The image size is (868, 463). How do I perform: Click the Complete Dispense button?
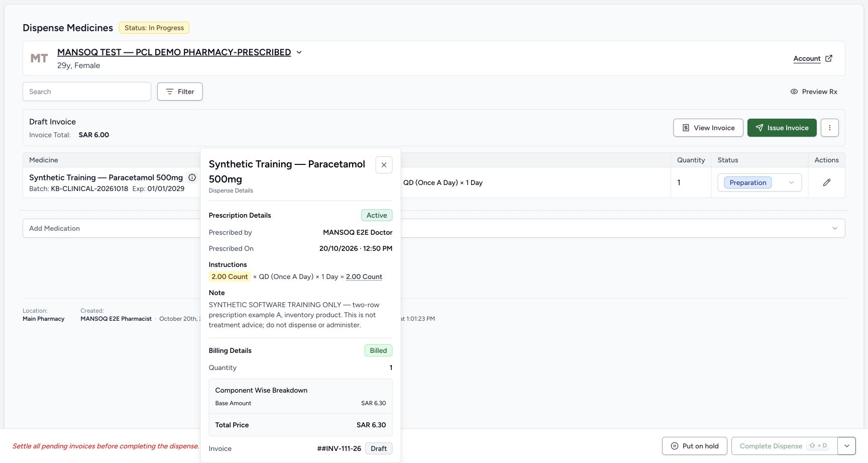(785, 446)
